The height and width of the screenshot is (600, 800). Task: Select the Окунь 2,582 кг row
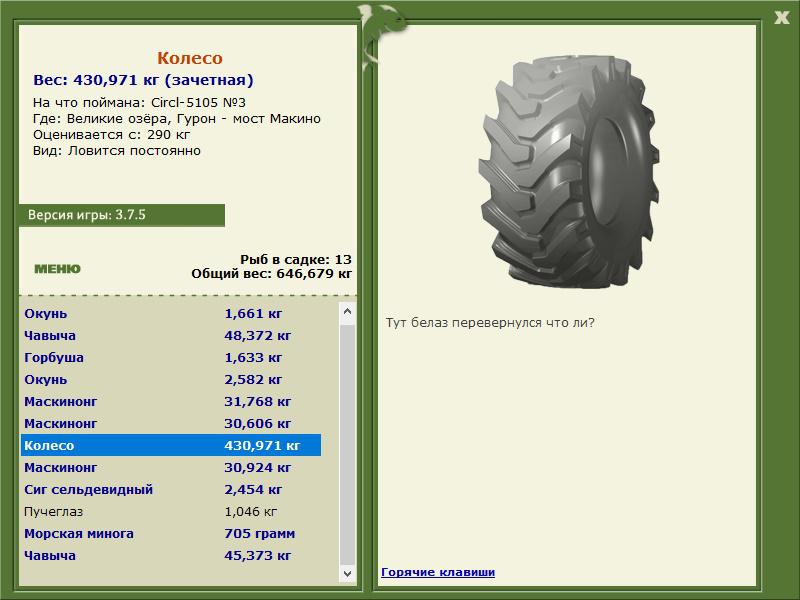(171, 380)
